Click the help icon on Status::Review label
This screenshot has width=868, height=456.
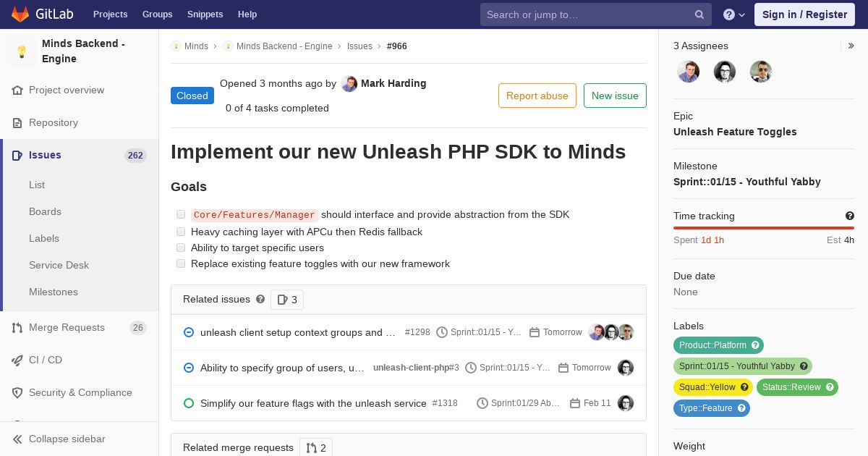(x=830, y=387)
